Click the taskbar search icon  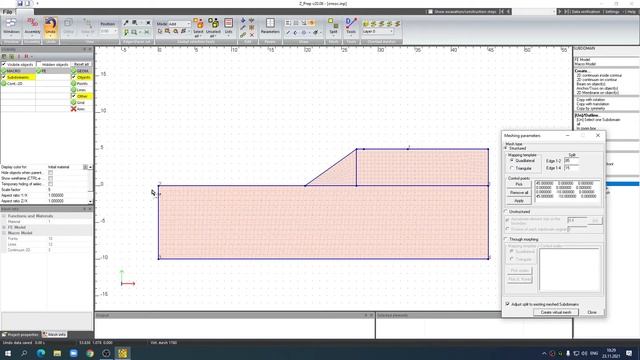(x=24, y=353)
